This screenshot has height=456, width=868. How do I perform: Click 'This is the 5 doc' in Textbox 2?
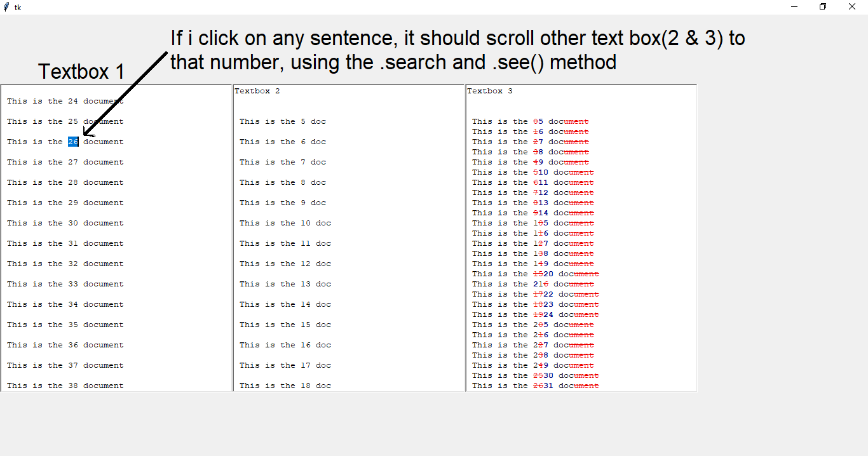(x=282, y=121)
